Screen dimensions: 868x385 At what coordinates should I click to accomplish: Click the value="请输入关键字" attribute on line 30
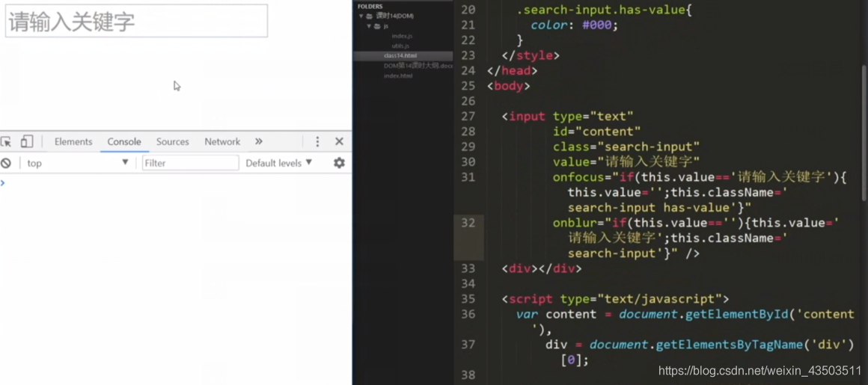tap(626, 162)
